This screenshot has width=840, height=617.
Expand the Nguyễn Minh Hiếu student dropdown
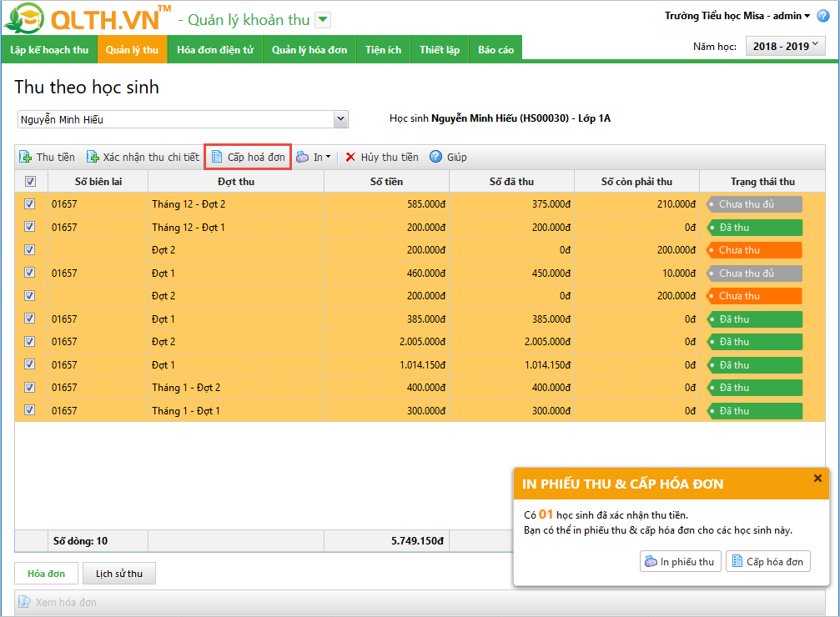pos(340,119)
